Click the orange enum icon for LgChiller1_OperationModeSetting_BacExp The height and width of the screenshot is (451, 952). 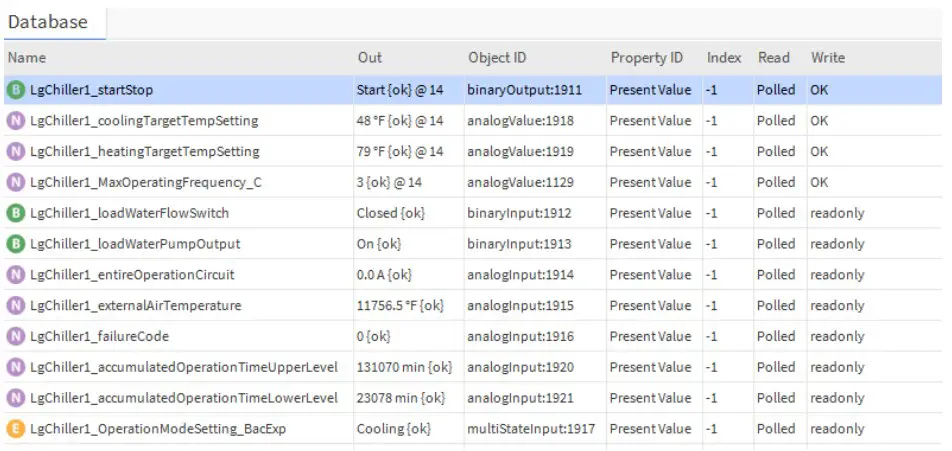[16, 429]
